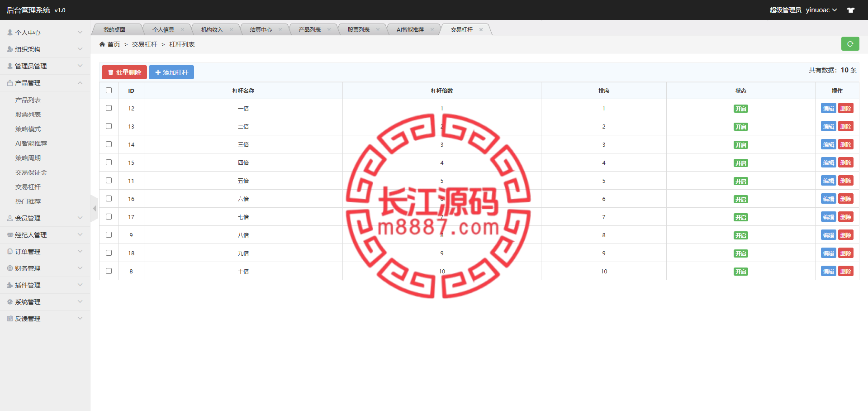Open 策略模式 in the sidebar submenu
The height and width of the screenshot is (411, 868).
[x=28, y=129]
